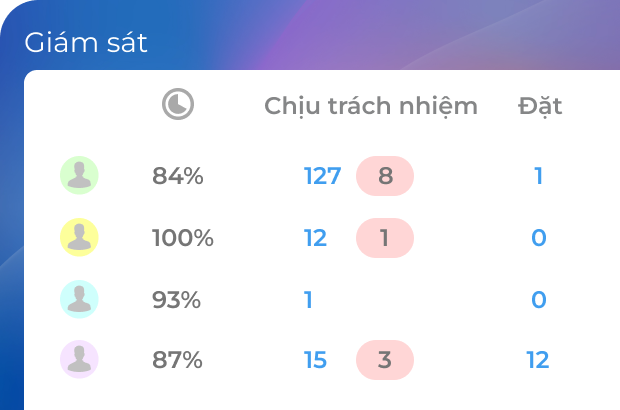Click the cyan user avatar icon

pyautogui.click(x=79, y=299)
